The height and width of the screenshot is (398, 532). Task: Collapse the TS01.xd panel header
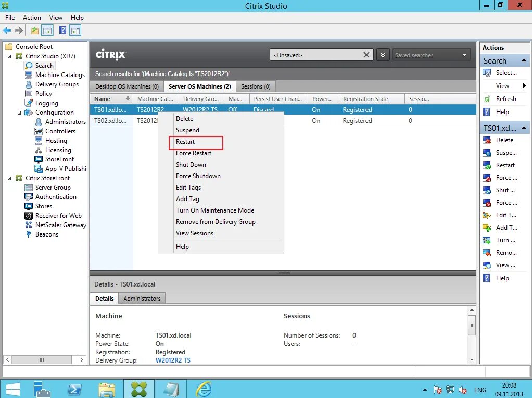click(525, 127)
